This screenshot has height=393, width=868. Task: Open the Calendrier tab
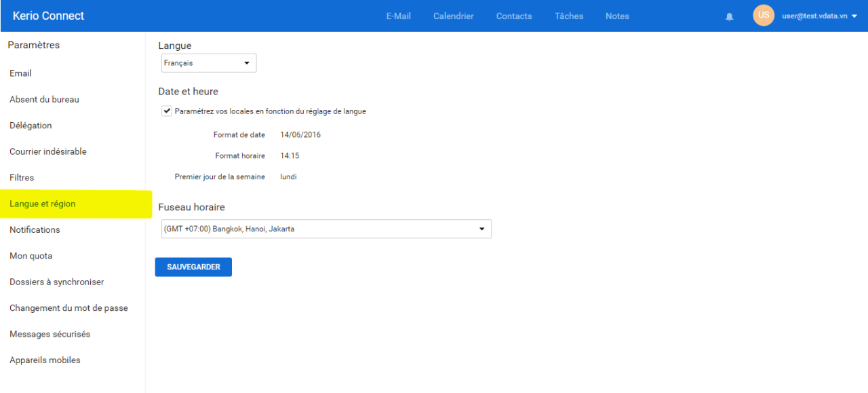coord(453,16)
